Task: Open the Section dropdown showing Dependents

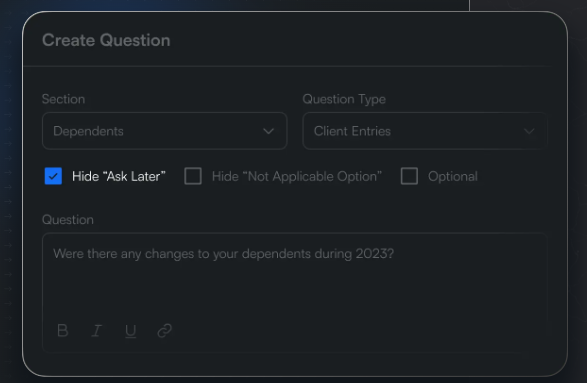Action: click(165, 131)
